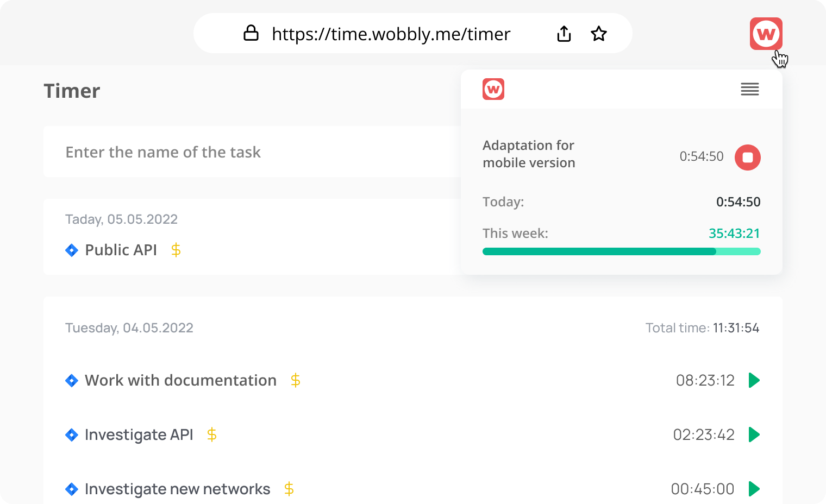Click the share icon in the address bar
Viewport: 826px width, 504px height.
coord(564,33)
